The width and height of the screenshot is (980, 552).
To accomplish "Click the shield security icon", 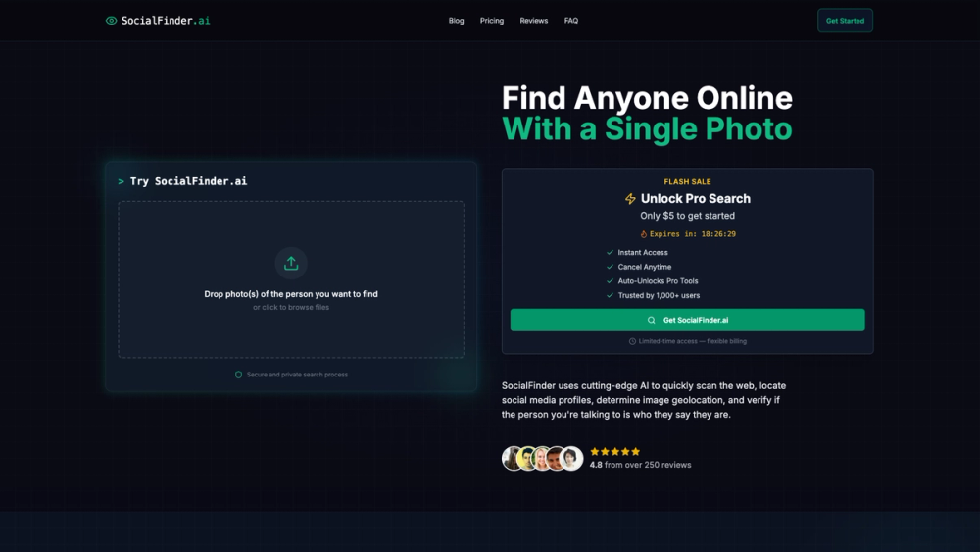I will pyautogui.click(x=238, y=375).
